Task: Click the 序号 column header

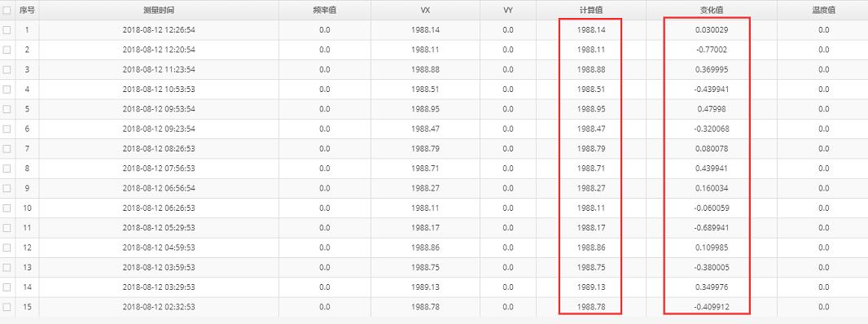Action: [27, 10]
